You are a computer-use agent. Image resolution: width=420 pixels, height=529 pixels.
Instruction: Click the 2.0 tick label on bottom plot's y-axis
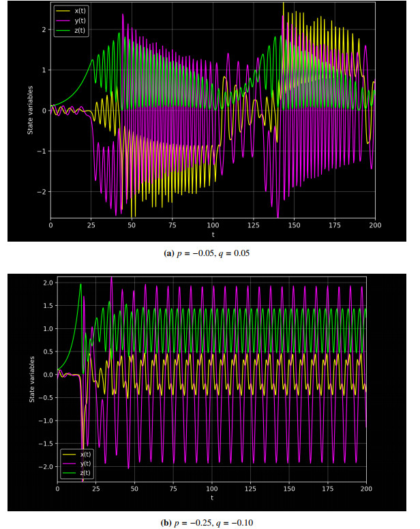tap(46, 283)
